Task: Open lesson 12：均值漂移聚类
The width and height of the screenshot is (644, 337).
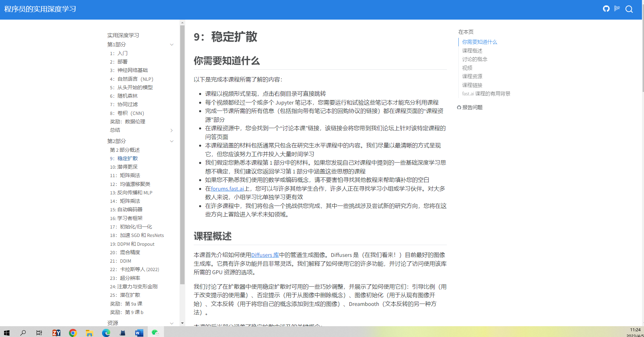Action: pyautogui.click(x=130, y=184)
